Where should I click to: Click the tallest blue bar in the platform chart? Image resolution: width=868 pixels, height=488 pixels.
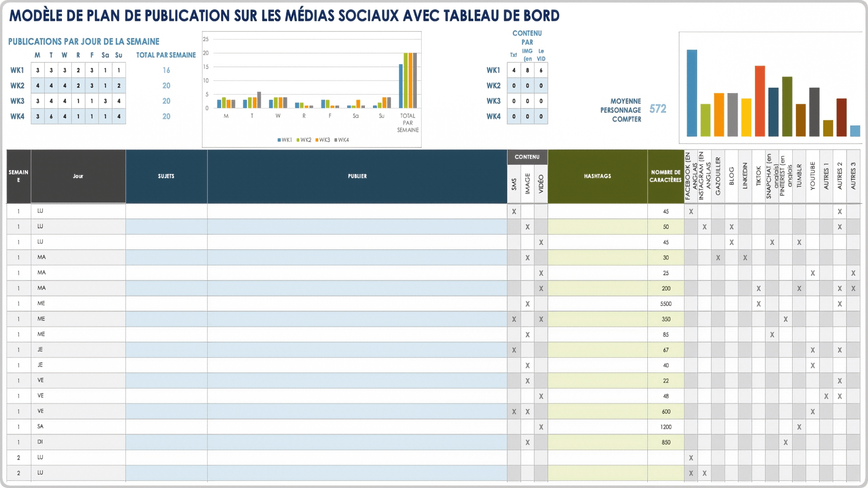click(692, 93)
